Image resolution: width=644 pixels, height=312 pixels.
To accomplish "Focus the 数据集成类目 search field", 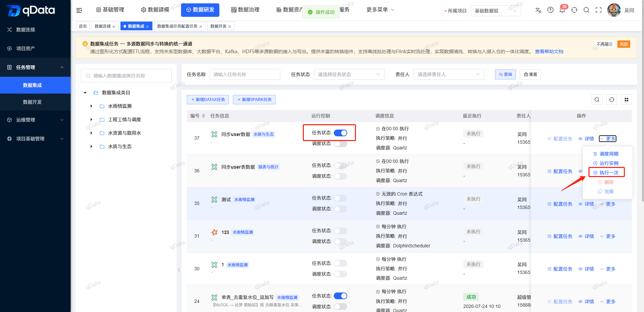I will coord(126,76).
